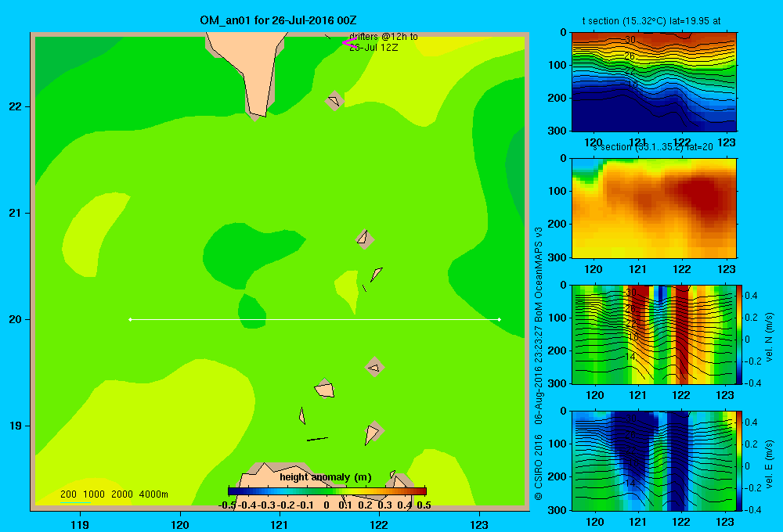The width and height of the screenshot is (783, 532).
Task: Click the 'vel. E (m/s)' axis label
Action: tap(770, 463)
